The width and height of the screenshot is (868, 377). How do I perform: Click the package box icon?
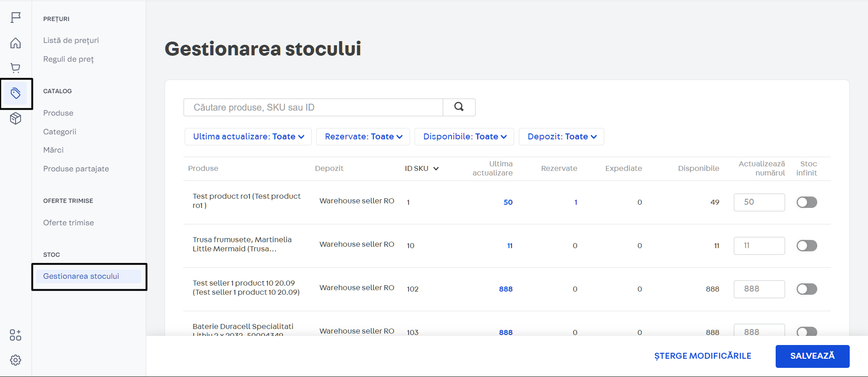click(x=16, y=119)
